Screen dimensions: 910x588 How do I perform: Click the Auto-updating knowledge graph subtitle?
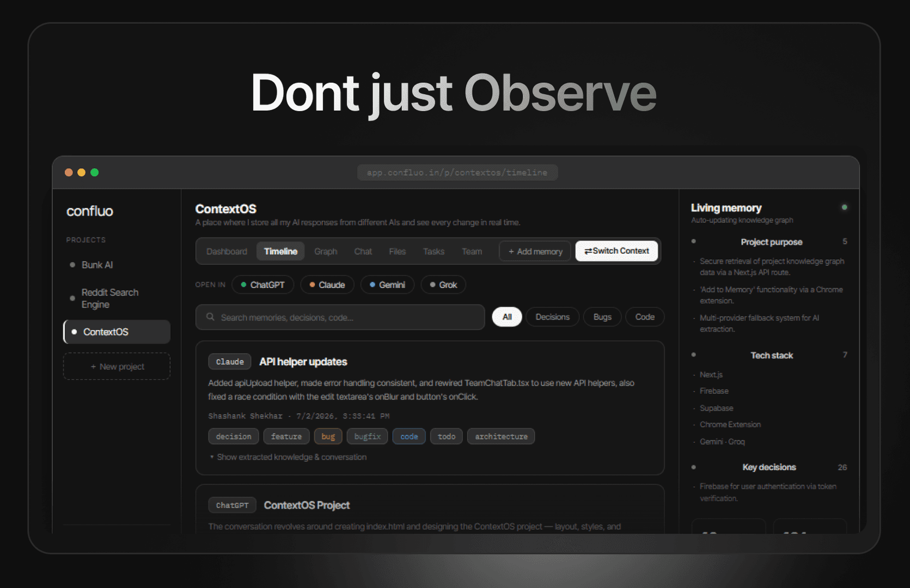[x=742, y=220]
